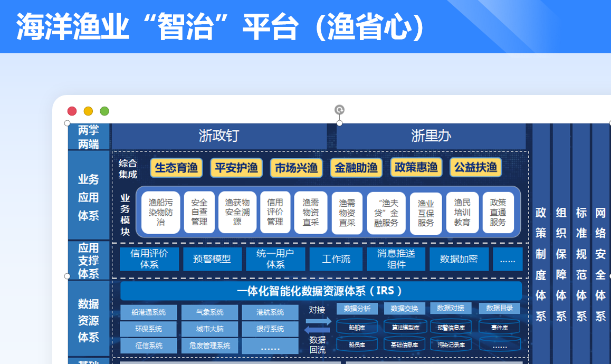Click the red dot on the mock window
The image size is (611, 364).
72,111
